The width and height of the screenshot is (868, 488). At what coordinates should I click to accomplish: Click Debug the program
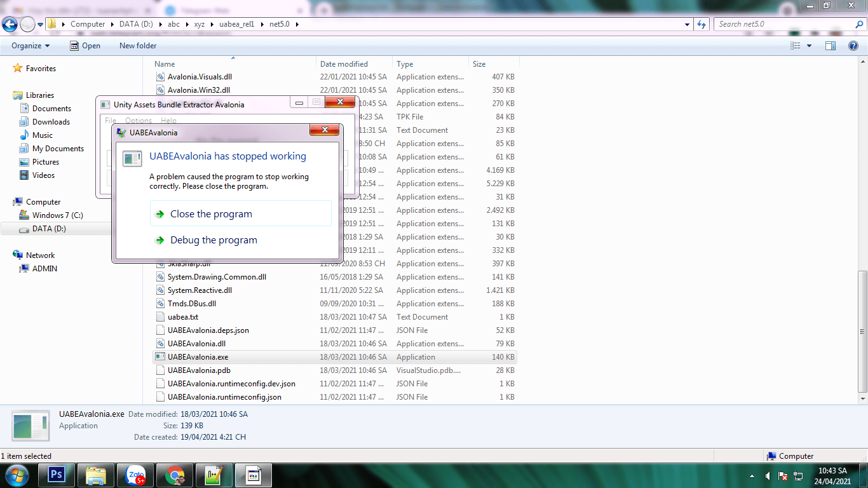click(241, 240)
